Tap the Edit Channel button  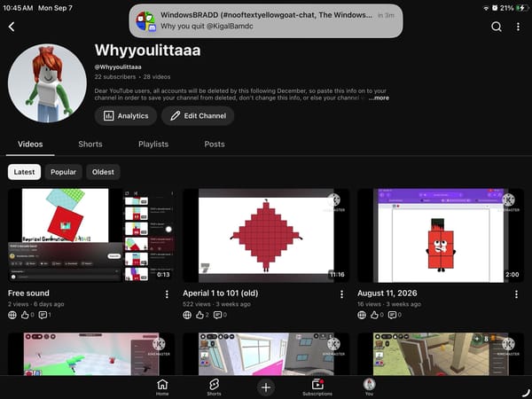coord(198,115)
